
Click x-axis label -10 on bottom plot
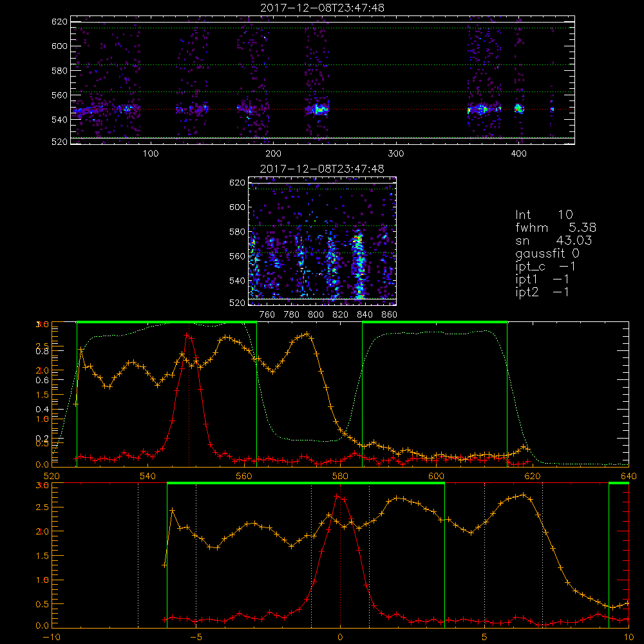52,638
